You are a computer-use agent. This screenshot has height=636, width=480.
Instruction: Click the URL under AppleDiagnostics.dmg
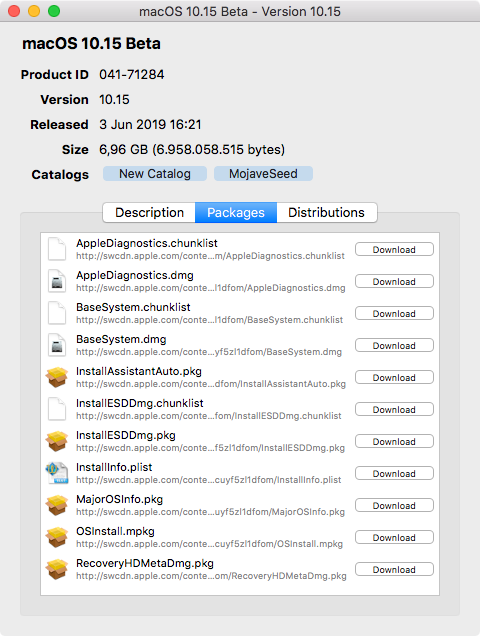211,288
